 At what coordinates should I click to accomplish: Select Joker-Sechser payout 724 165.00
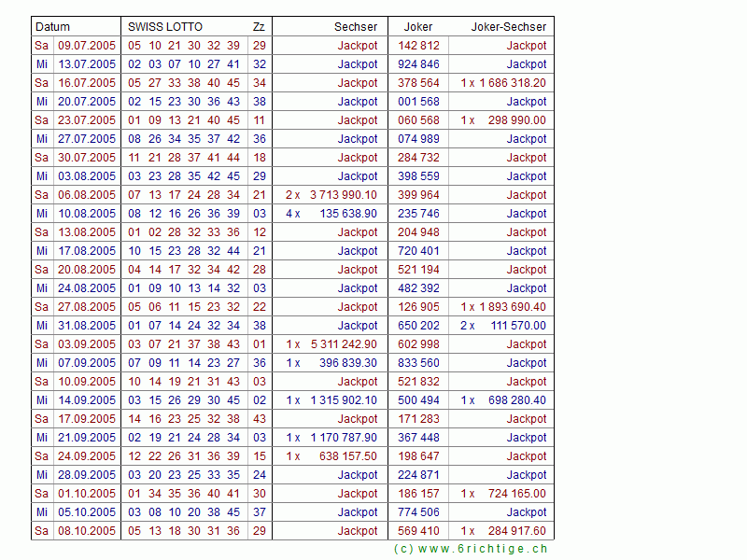coord(516,494)
